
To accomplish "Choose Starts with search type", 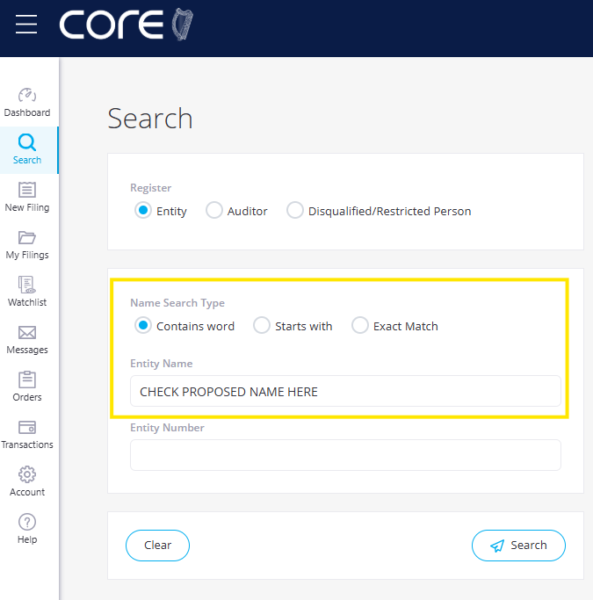I will pos(262,325).
